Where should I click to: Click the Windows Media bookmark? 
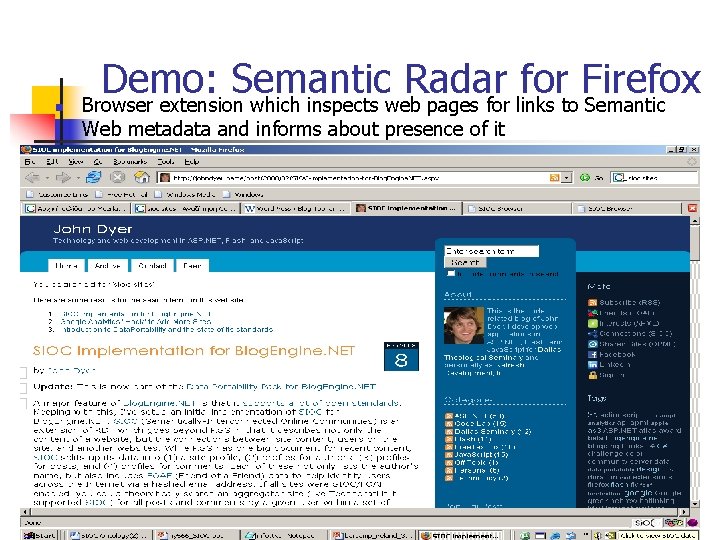pos(186,194)
